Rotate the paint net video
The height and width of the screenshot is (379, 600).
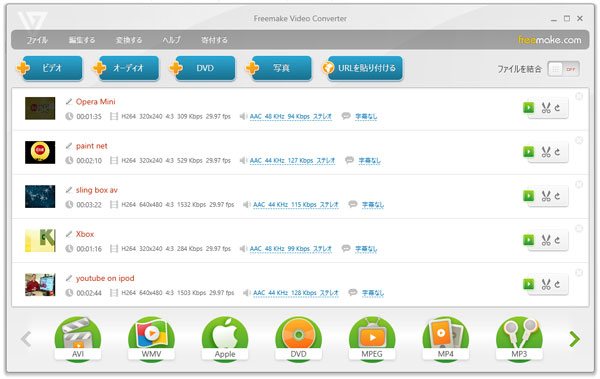point(558,152)
